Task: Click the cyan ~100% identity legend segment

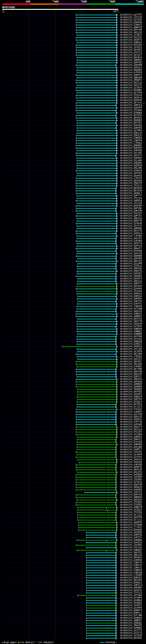Action: pyautogui.click(x=130, y=4)
